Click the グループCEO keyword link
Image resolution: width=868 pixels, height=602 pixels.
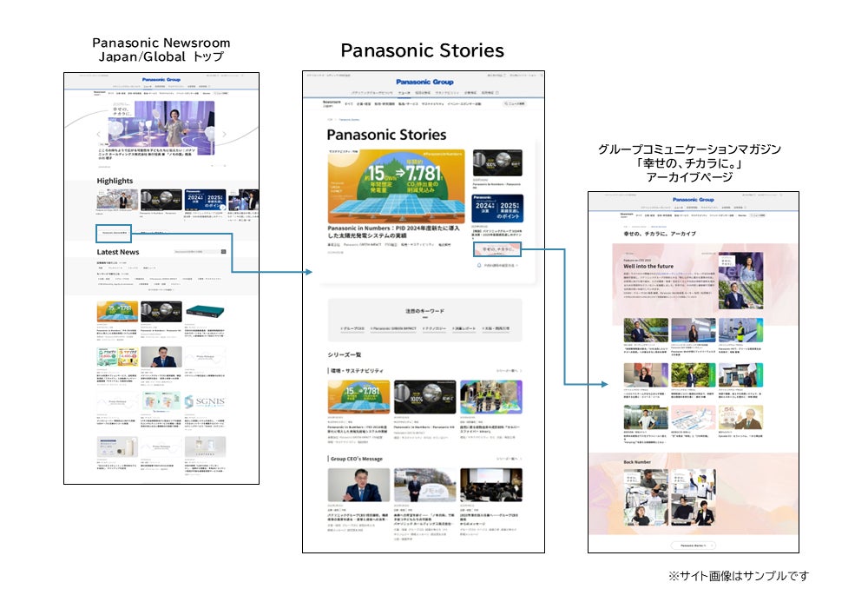click(352, 328)
